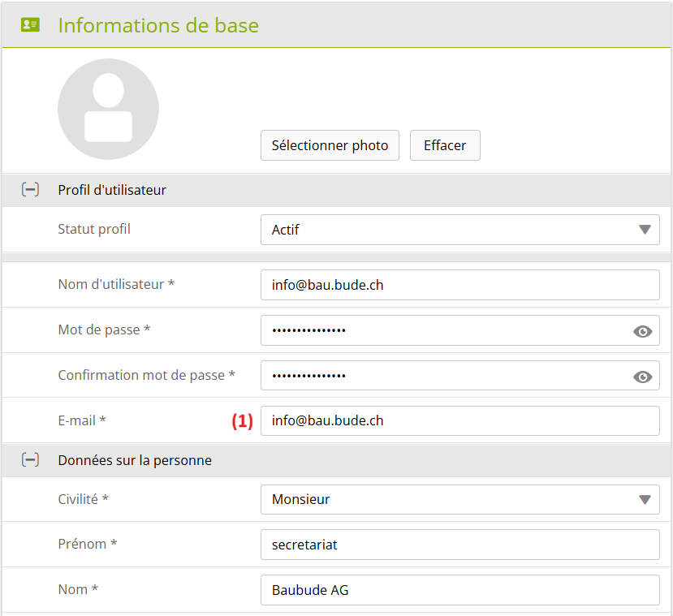Click the default avatar placeholder image
673x616 pixels.
[x=108, y=109]
